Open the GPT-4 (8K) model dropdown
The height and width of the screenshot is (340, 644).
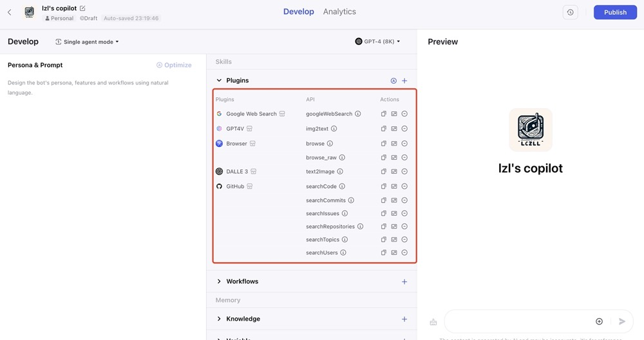377,41
